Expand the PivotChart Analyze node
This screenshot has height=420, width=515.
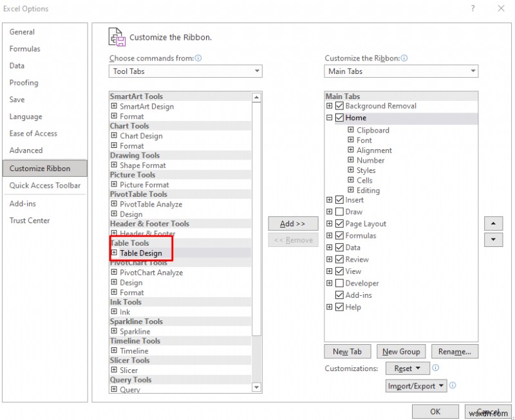click(114, 271)
